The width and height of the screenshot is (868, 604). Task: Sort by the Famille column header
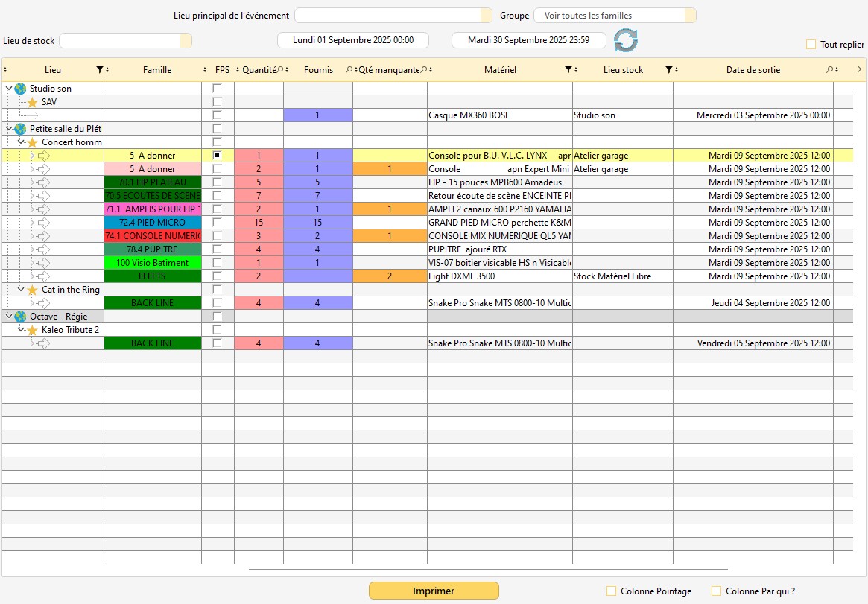156,70
